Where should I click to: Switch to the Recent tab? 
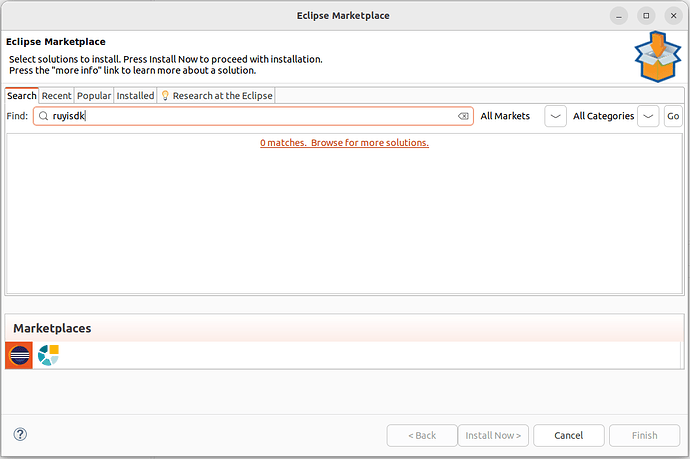pos(56,95)
